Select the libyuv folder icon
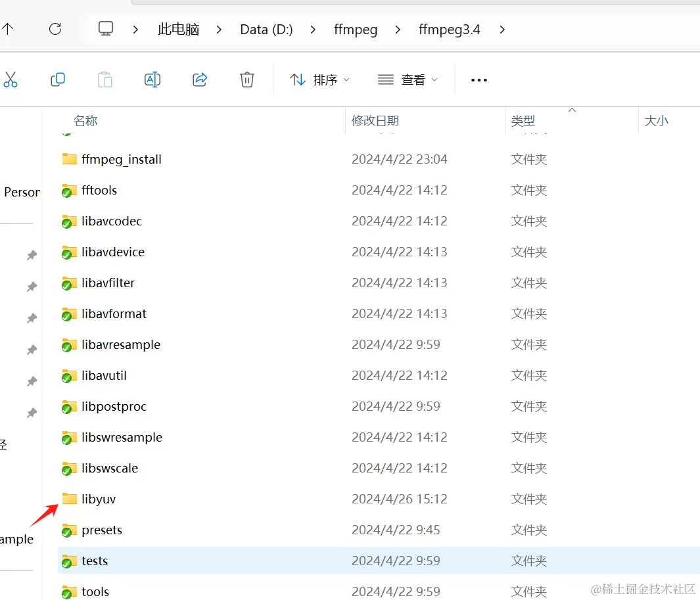The image size is (700, 600). pyautogui.click(x=69, y=499)
